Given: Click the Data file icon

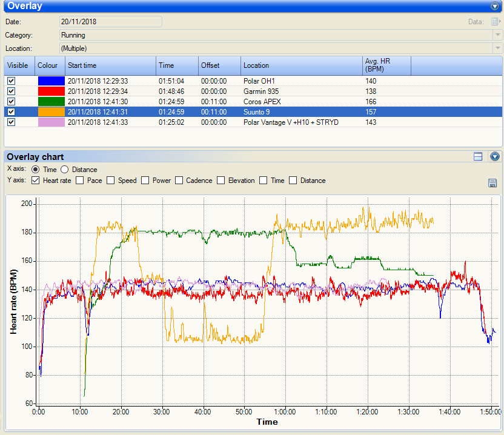Looking at the screenshot, I should click(496, 21).
